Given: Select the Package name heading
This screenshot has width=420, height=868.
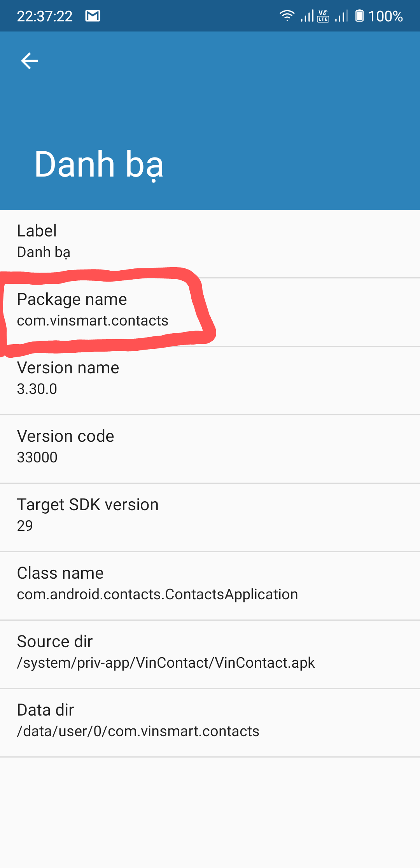Looking at the screenshot, I should [72, 299].
